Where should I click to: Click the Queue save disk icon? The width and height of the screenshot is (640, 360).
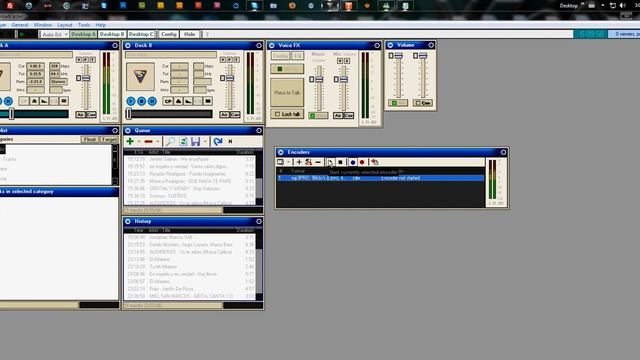[x=196, y=141]
